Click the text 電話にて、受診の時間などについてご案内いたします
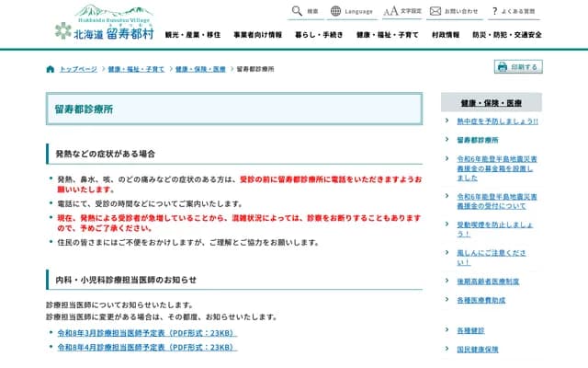 pyautogui.click(x=150, y=204)
